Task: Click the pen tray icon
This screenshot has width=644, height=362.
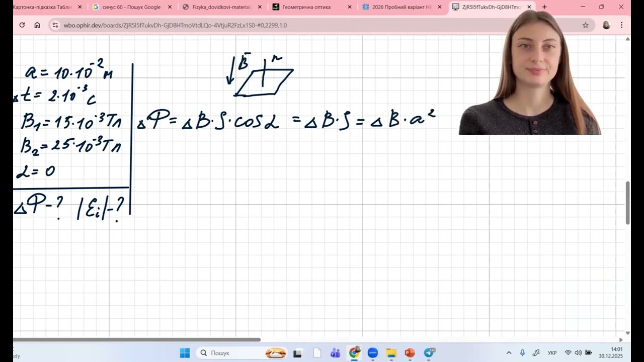Action: click(x=536, y=353)
